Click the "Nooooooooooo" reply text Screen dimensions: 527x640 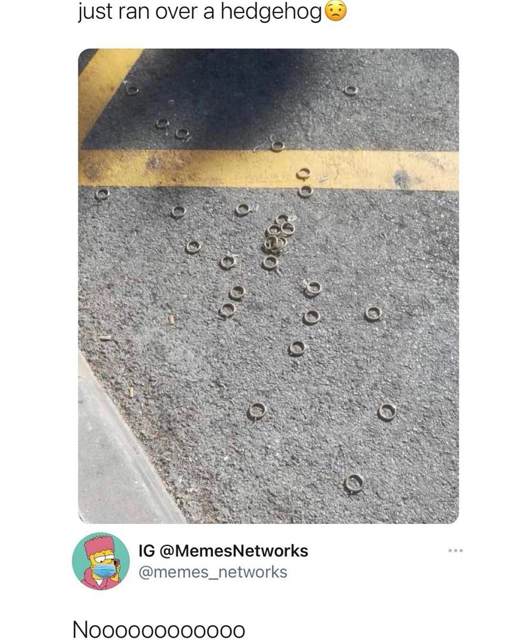(x=159, y=630)
